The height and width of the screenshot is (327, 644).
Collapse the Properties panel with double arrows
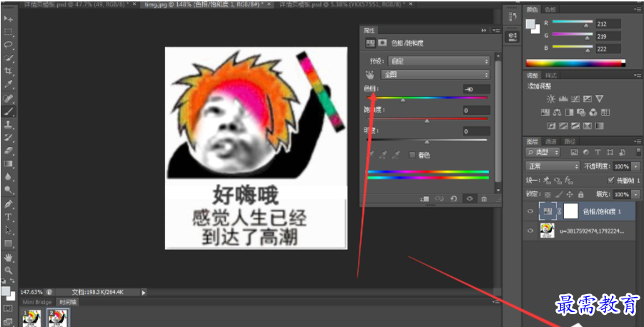484,31
